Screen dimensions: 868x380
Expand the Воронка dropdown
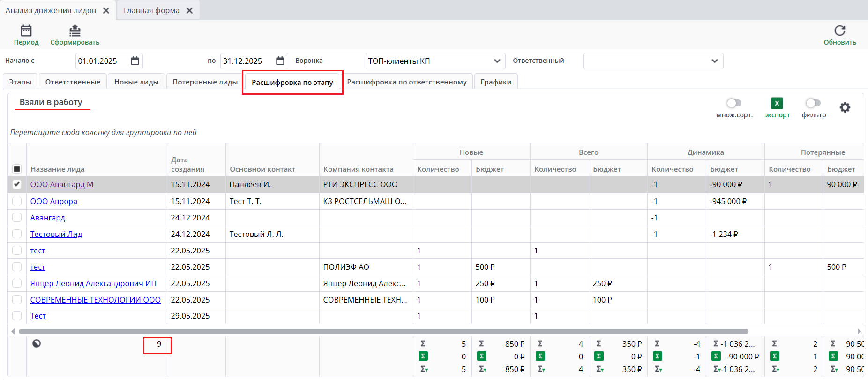click(497, 61)
